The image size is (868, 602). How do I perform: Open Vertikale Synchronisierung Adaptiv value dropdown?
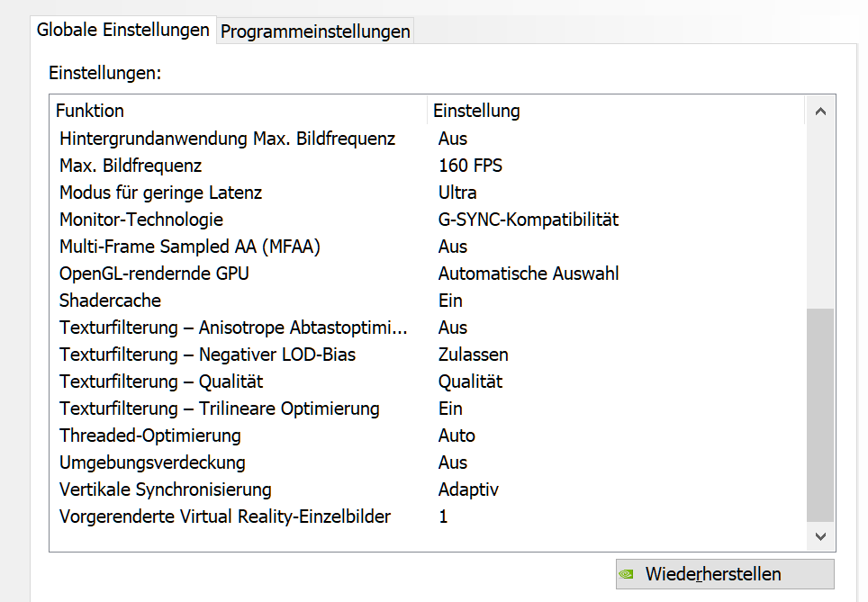click(x=468, y=490)
